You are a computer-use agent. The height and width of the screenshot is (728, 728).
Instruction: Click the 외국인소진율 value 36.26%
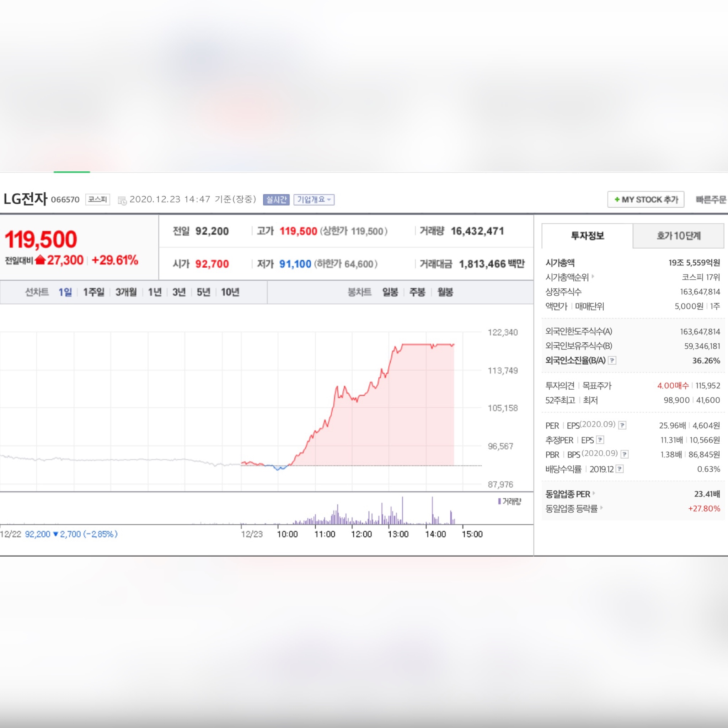pyautogui.click(x=706, y=360)
